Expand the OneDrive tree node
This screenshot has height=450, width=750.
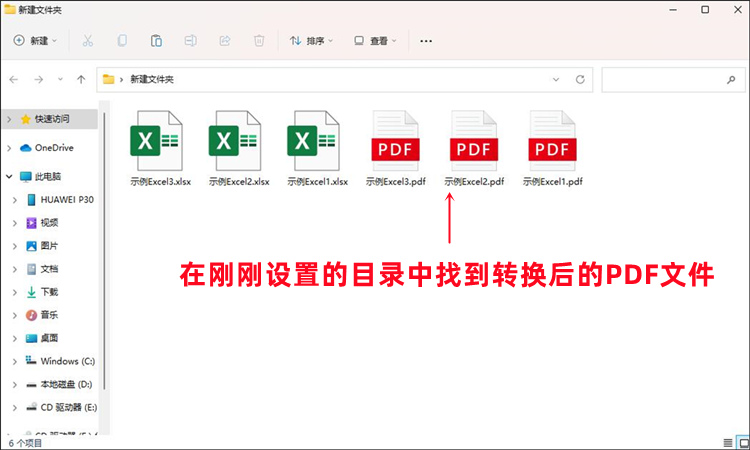point(9,148)
